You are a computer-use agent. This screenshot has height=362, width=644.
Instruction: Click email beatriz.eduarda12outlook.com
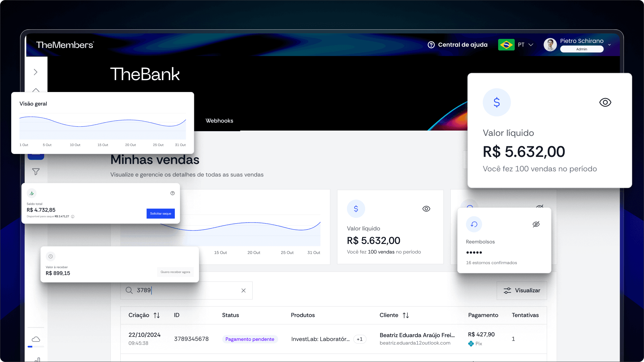coord(415,343)
